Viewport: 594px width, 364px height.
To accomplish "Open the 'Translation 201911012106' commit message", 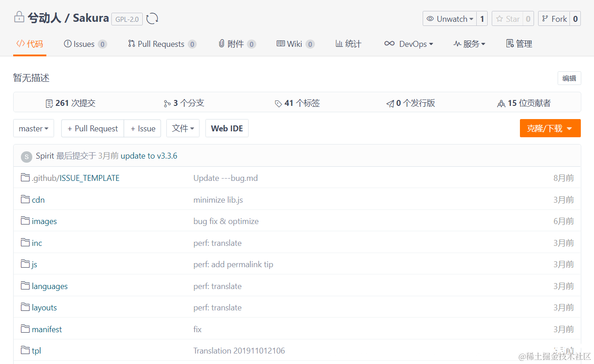I will [x=239, y=351].
